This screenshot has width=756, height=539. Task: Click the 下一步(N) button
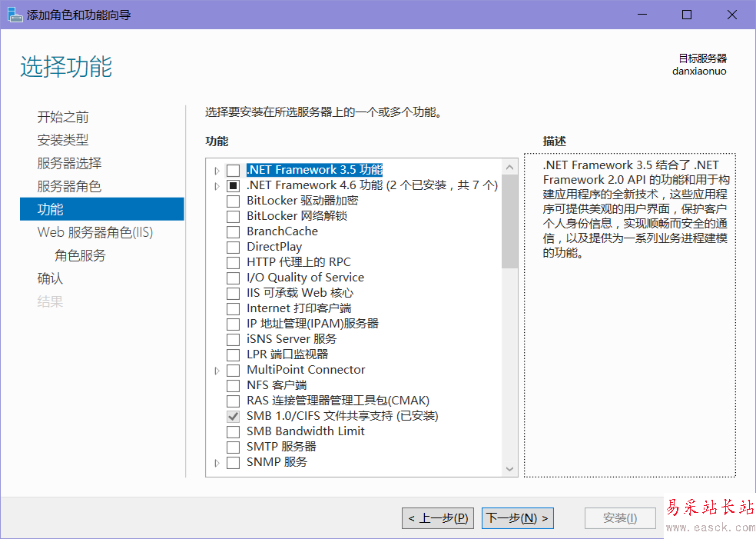518,518
